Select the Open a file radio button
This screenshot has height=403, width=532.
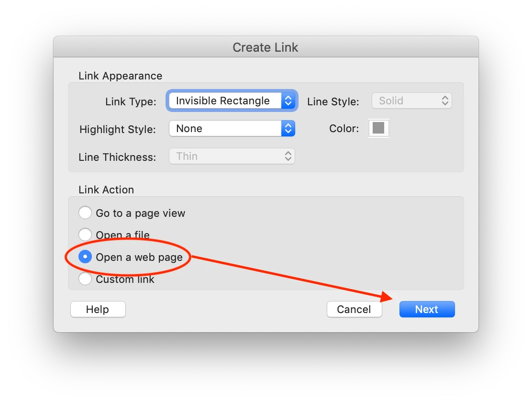[85, 235]
